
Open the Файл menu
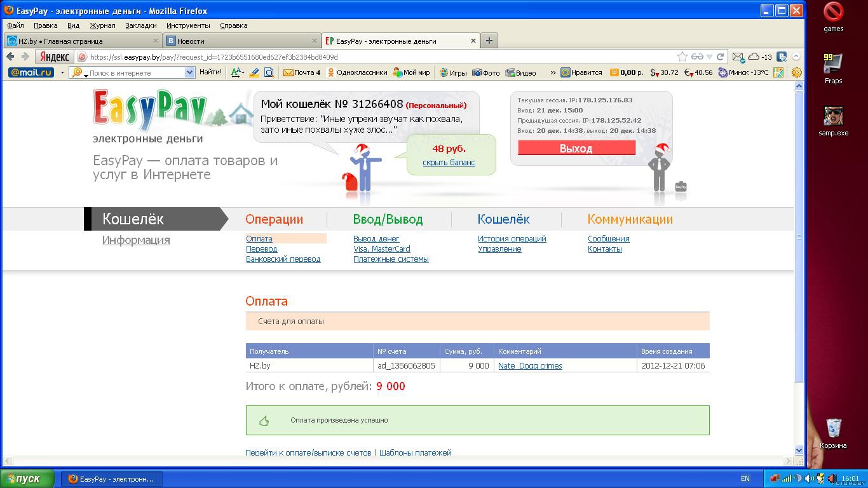pos(15,25)
